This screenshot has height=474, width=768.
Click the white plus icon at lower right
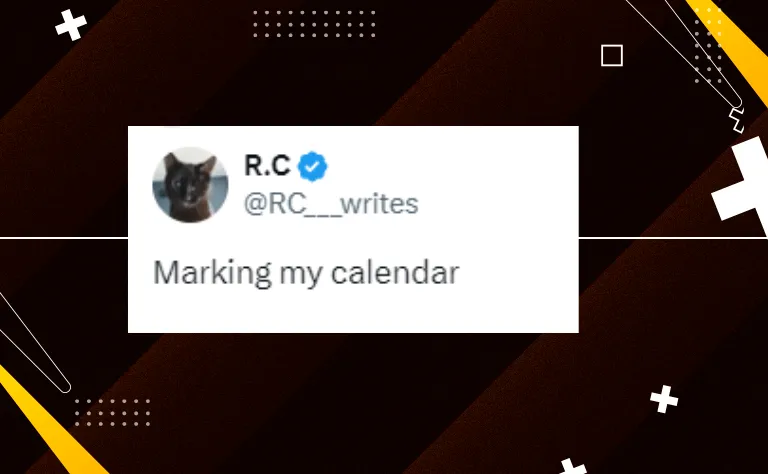point(664,399)
